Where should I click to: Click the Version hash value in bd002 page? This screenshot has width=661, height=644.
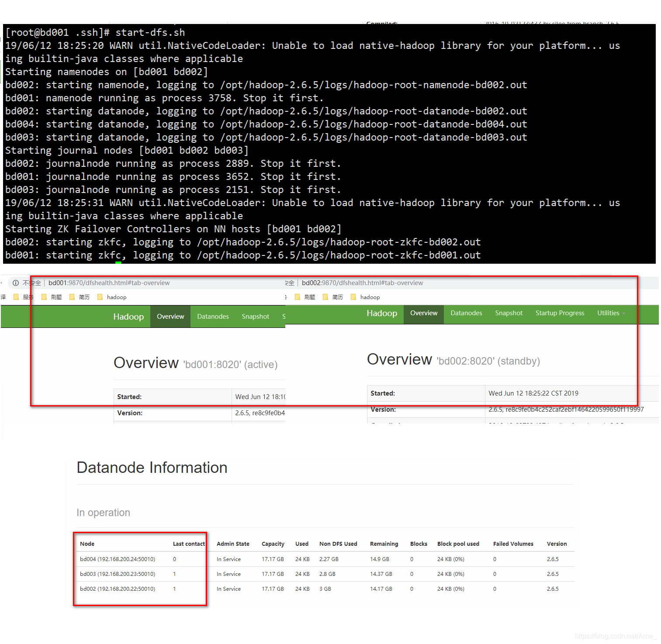[x=566, y=410]
